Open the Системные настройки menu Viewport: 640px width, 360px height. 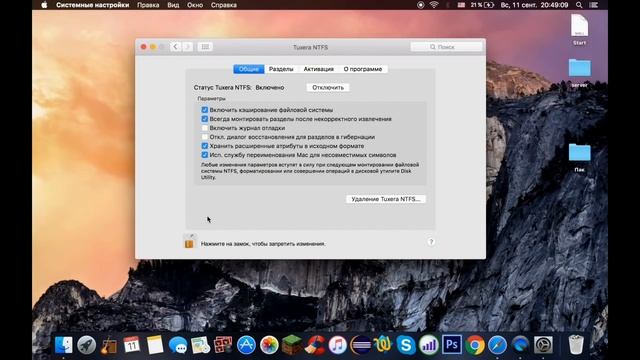[93, 5]
